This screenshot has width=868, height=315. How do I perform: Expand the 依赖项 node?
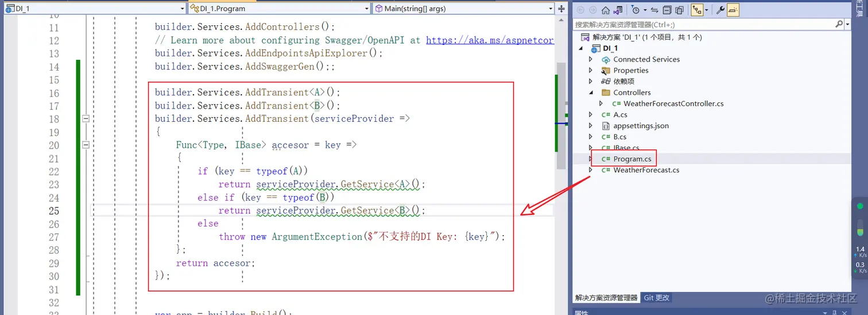591,81
